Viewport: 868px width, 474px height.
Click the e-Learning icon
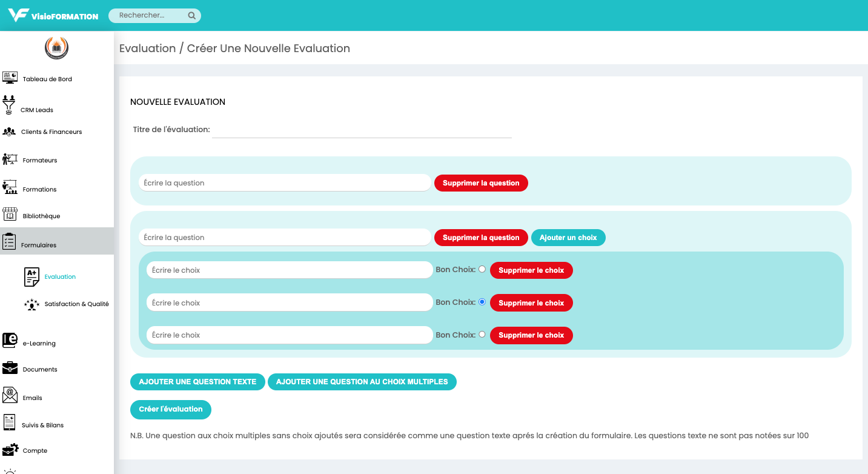coord(10,340)
